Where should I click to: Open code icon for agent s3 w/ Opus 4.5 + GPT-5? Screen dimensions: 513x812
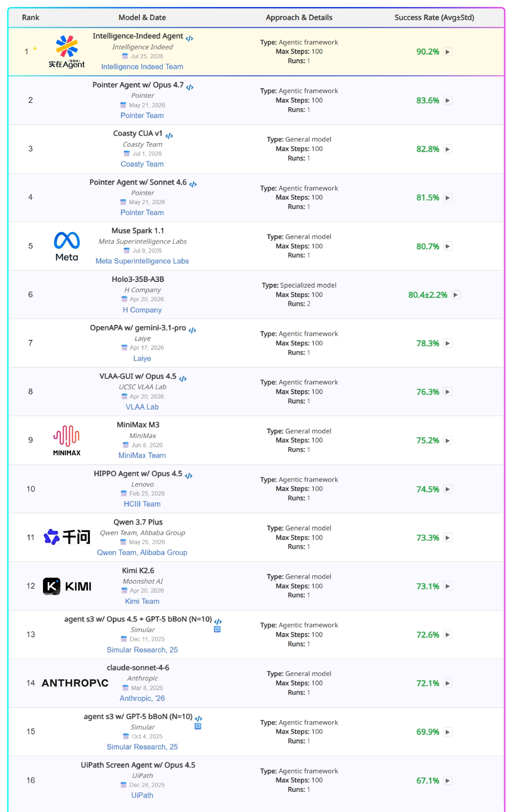[218, 621]
